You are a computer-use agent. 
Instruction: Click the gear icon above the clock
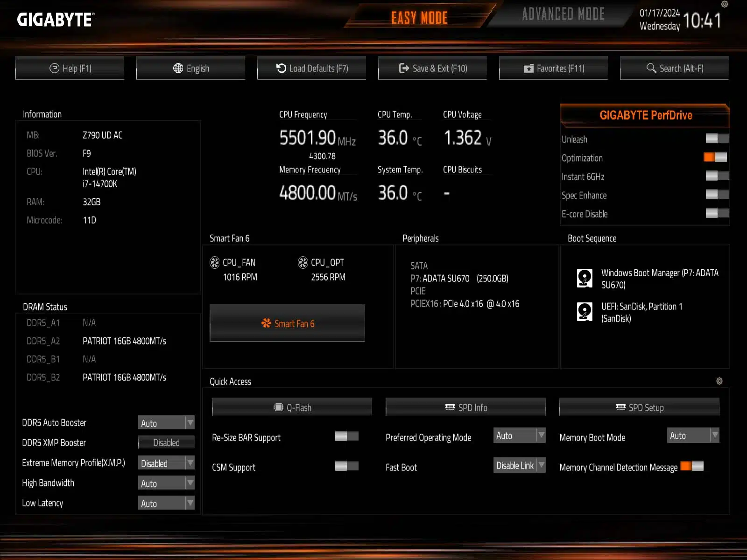point(725,4)
